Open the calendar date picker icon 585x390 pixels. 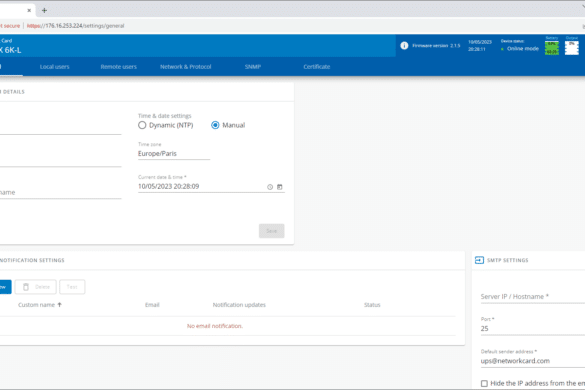280,187
